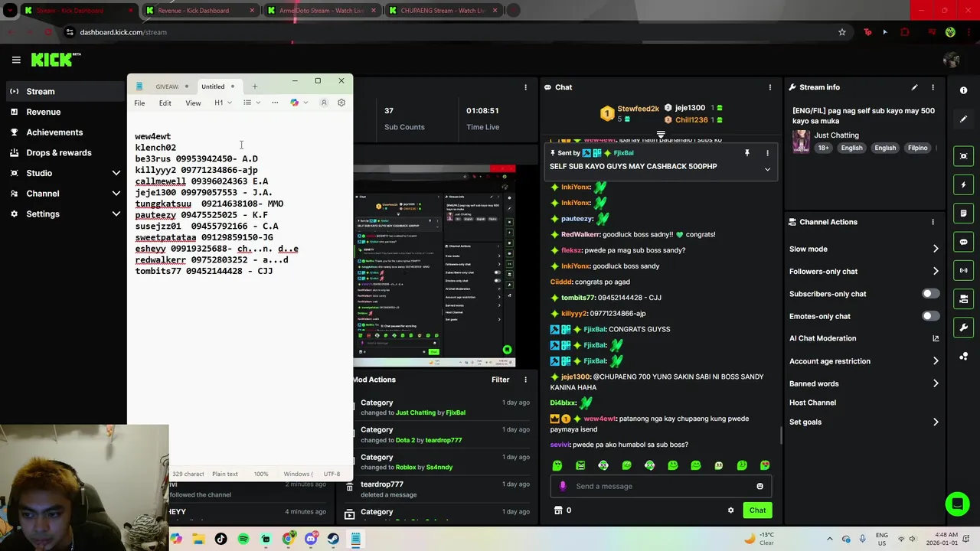Open the green support chat bubble
Viewport: 980px width, 551px height.
point(956,504)
